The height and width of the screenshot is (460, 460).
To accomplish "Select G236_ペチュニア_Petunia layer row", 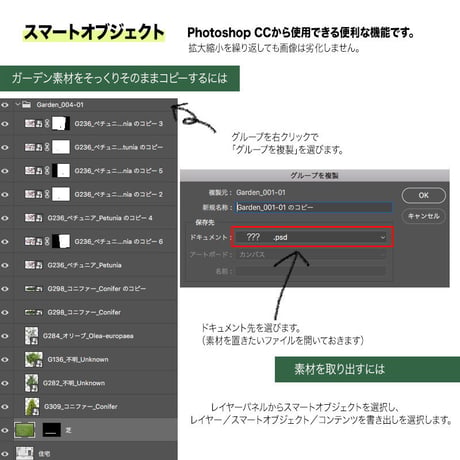I will pos(89,265).
